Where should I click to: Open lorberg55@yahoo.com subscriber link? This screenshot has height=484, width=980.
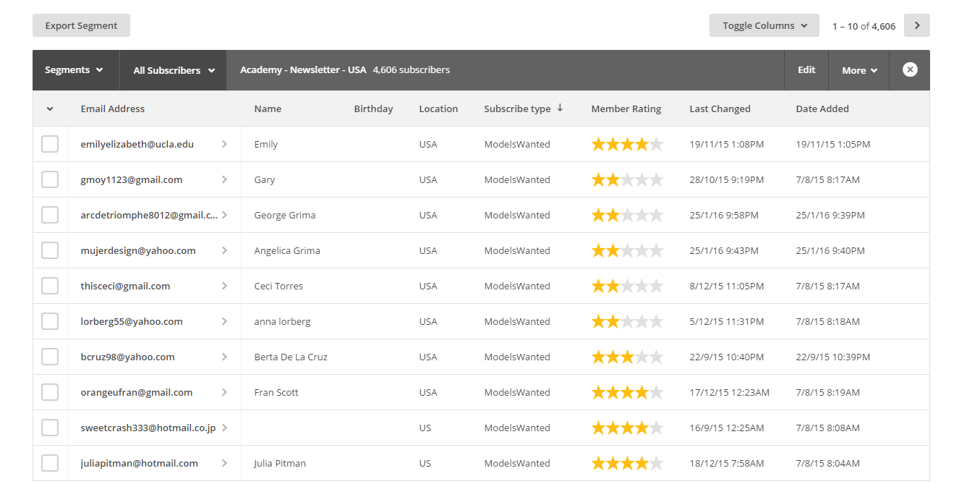pyautogui.click(x=132, y=321)
